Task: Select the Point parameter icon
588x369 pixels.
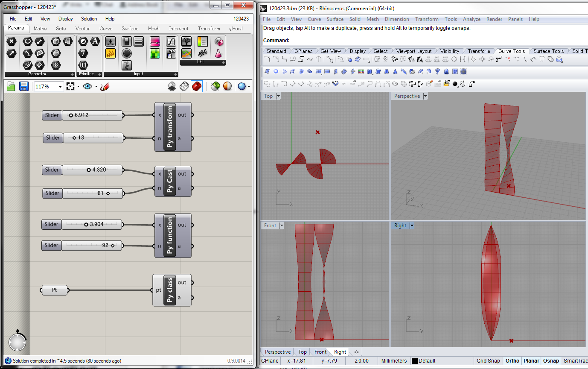Action: tap(12, 41)
